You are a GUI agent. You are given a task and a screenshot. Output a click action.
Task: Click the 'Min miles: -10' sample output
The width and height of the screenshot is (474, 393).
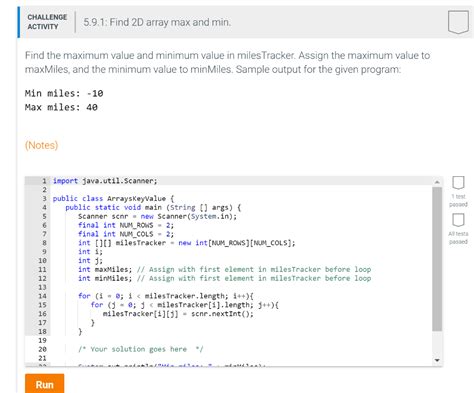64,93
